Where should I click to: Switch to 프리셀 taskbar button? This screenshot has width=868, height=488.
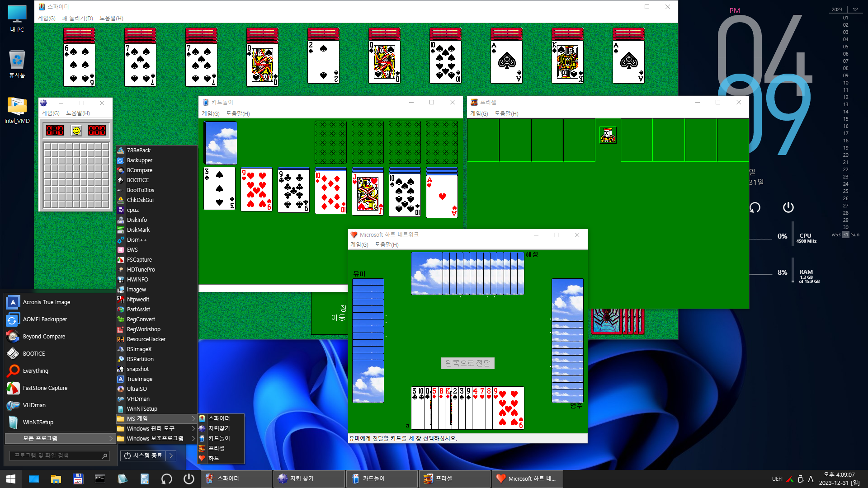pyautogui.click(x=455, y=479)
